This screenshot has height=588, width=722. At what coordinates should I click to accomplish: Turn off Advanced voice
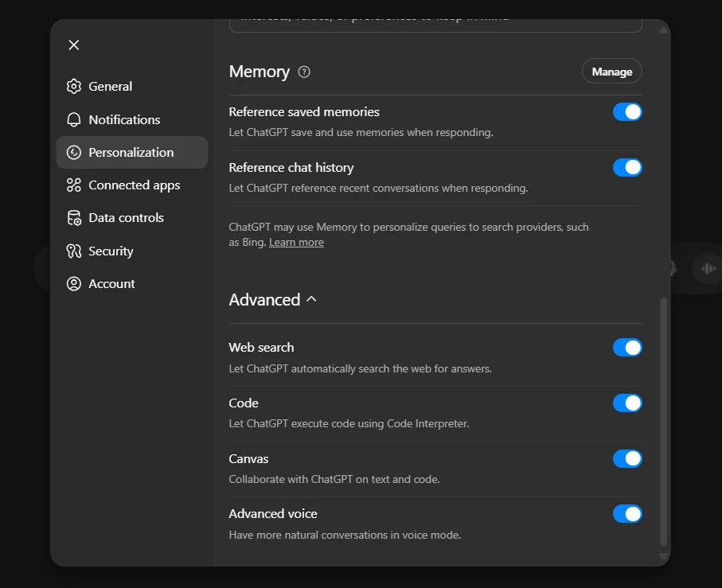click(x=627, y=513)
